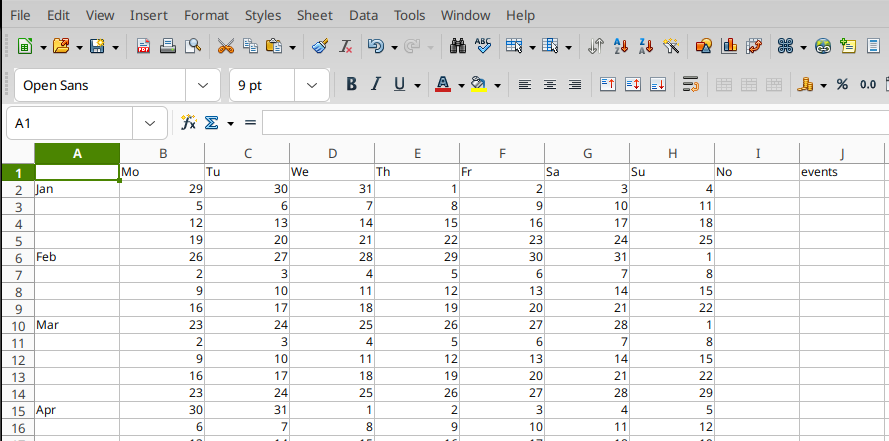Run the spelling check
Image resolution: width=889 pixels, height=441 pixels.
482,46
